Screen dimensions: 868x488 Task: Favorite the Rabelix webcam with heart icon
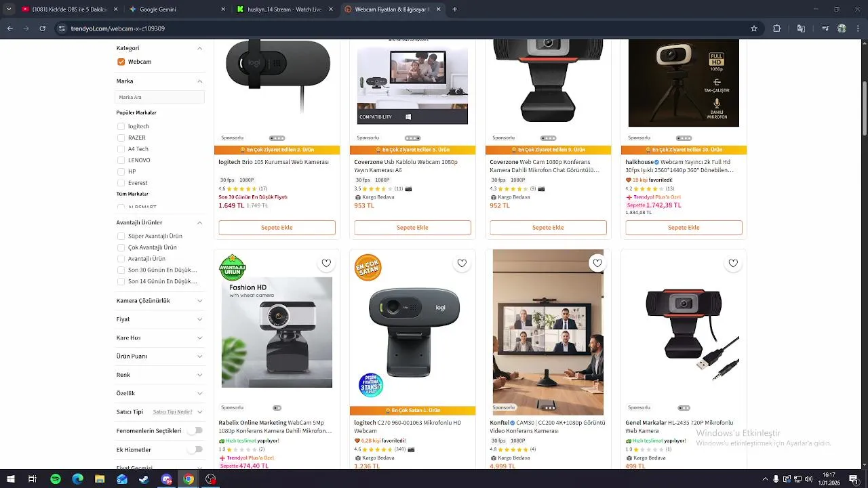pos(326,263)
